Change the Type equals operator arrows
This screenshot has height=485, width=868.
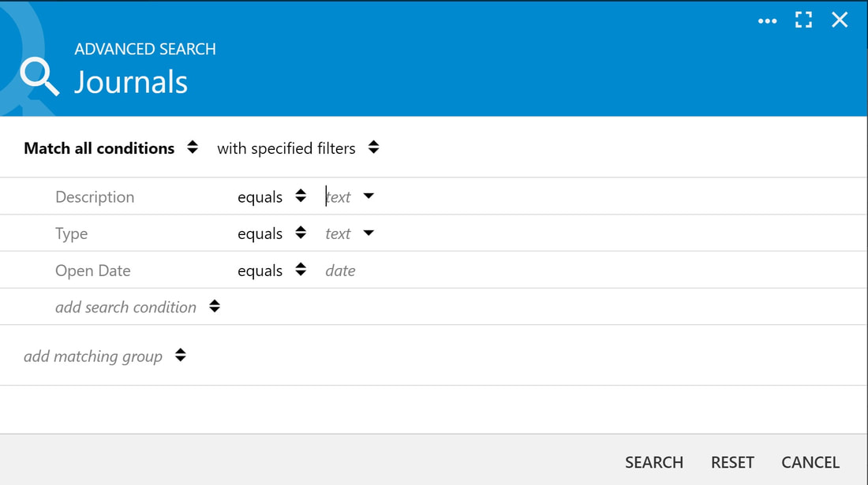pyautogui.click(x=301, y=233)
